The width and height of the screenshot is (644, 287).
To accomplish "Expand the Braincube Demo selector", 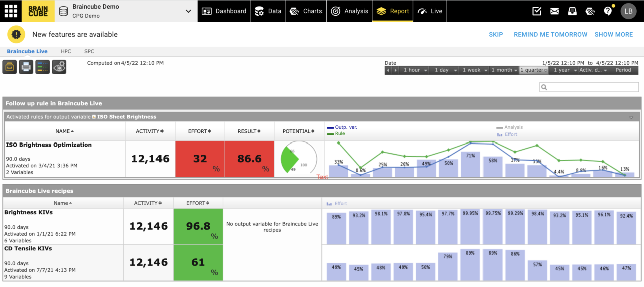I will click(x=188, y=11).
